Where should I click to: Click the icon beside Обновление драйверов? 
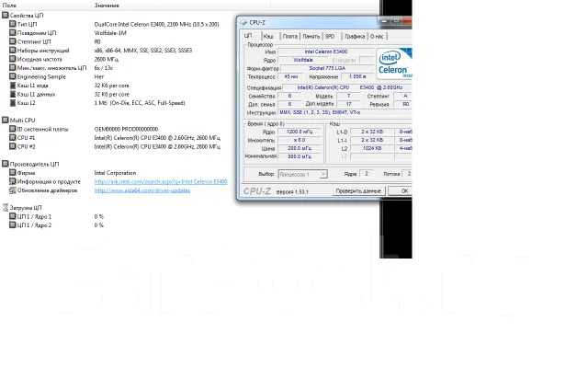coord(12,190)
